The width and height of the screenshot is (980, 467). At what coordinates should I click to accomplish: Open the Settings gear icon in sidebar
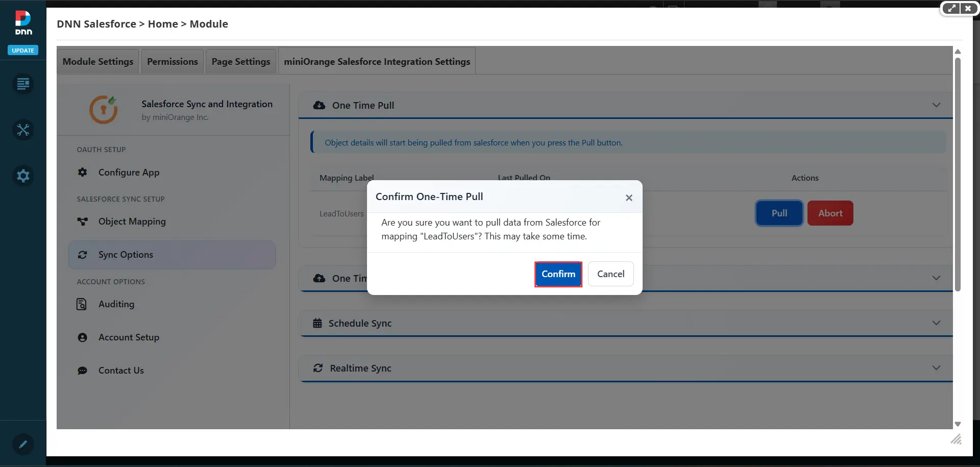23,176
